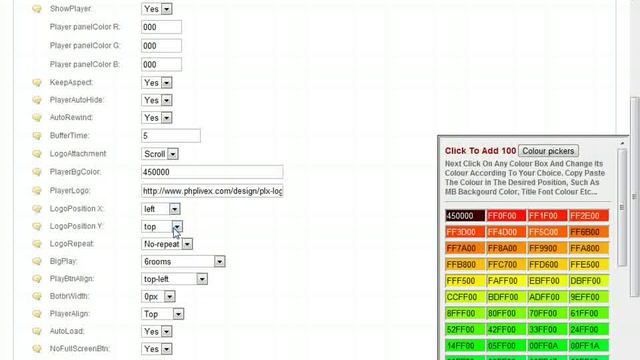
Task: Click the tooltip icon beside PlayBtnAlign
Action: [x=37, y=279]
